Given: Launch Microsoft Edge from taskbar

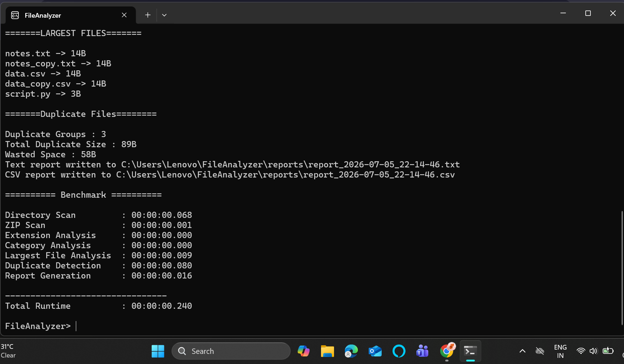Looking at the screenshot, I should coord(351,351).
